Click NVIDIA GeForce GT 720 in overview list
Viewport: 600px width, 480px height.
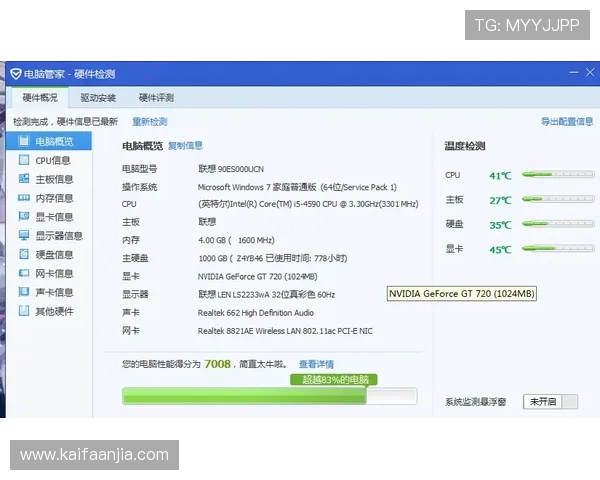click(x=257, y=276)
